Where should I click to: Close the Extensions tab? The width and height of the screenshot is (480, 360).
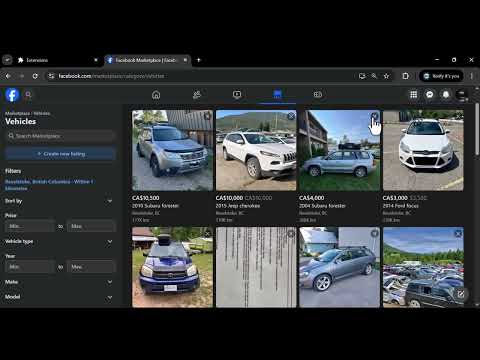(x=96, y=60)
